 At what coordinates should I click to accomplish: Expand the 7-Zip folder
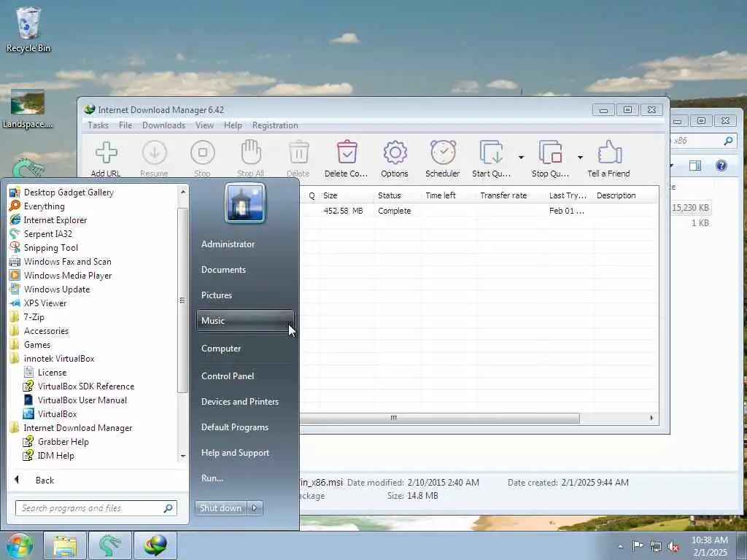(x=93, y=317)
